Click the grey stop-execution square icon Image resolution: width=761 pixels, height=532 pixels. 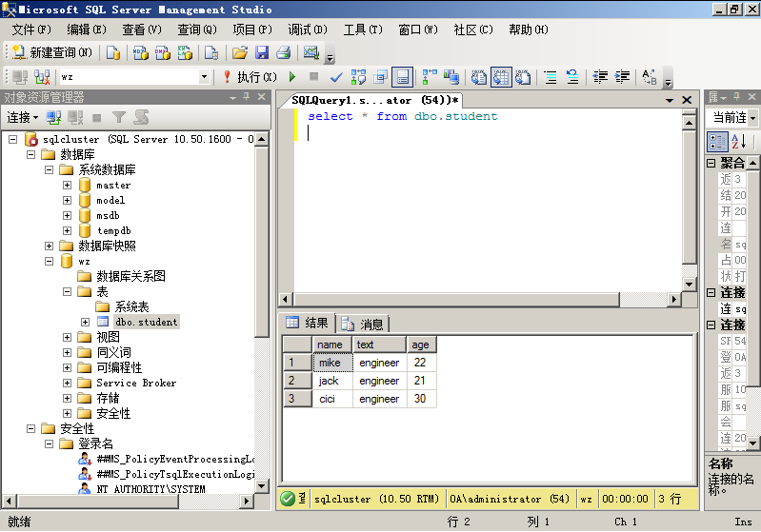314,77
